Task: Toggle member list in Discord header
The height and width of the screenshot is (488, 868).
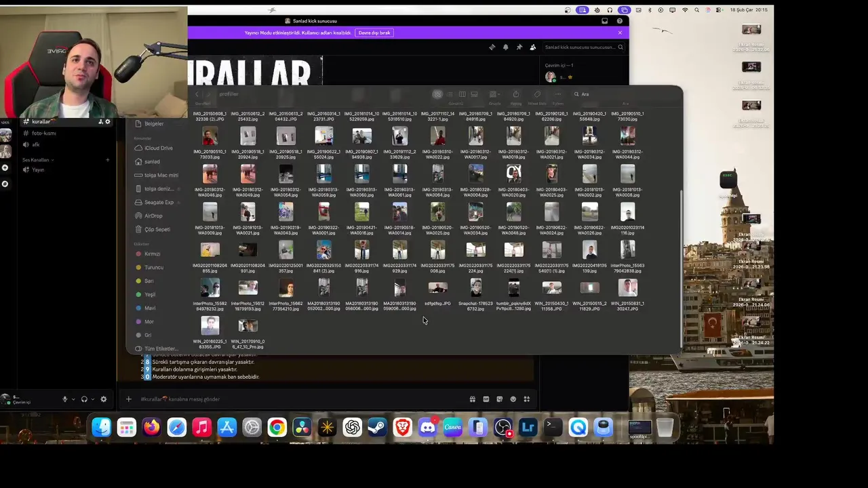Action: pyautogui.click(x=532, y=47)
